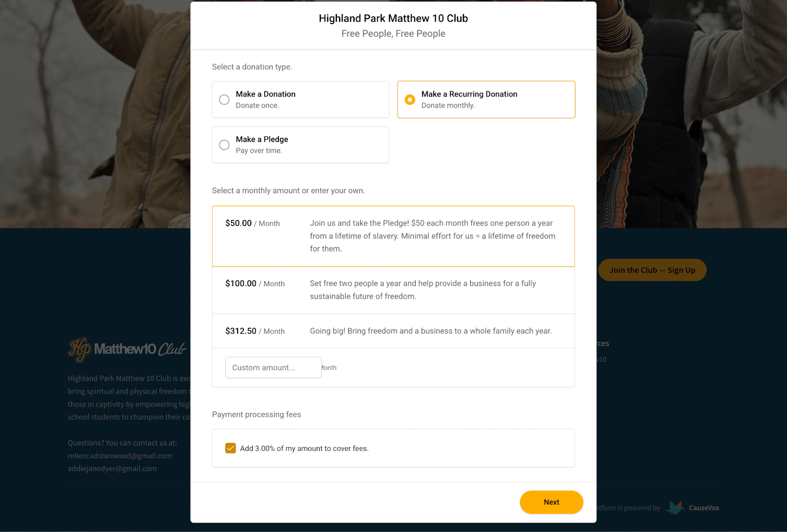Click the Highland Park Matthew 10 Club title
Image resolution: width=787 pixels, height=532 pixels.
[393, 18]
